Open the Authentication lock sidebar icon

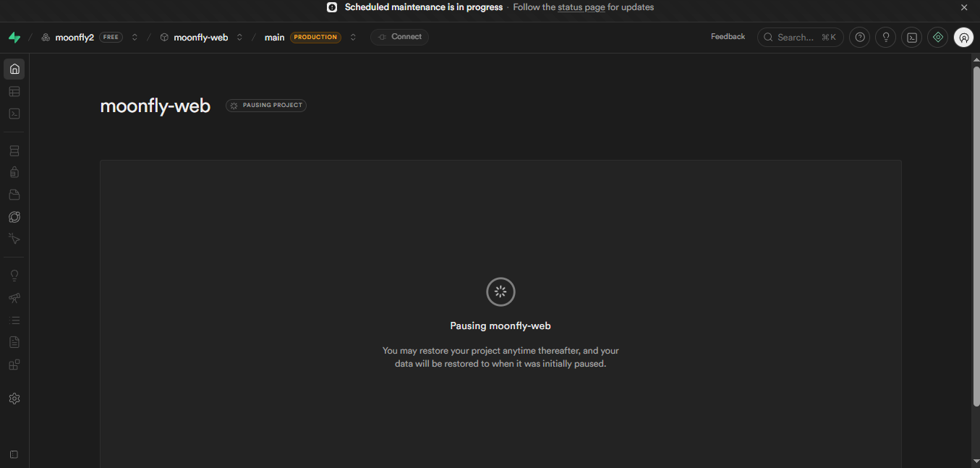click(14, 172)
